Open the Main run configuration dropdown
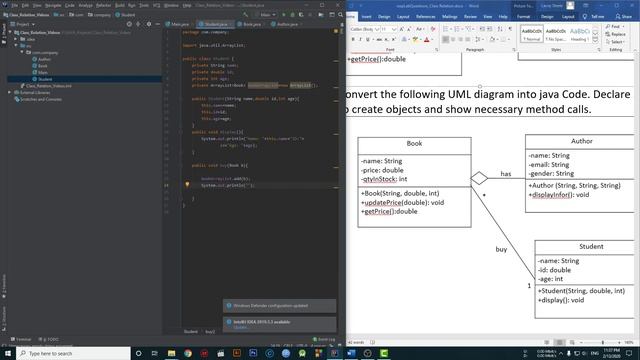This screenshot has width=640, height=360. (x=266, y=15)
